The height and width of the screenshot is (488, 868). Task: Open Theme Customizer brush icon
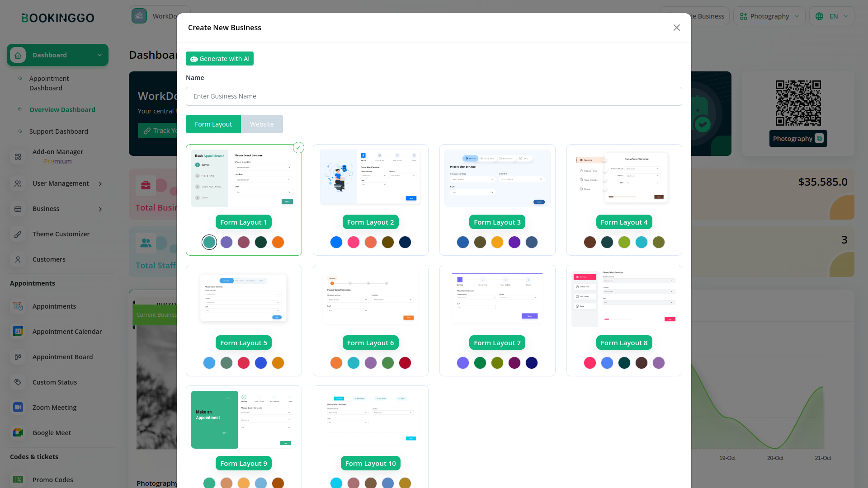click(x=18, y=234)
